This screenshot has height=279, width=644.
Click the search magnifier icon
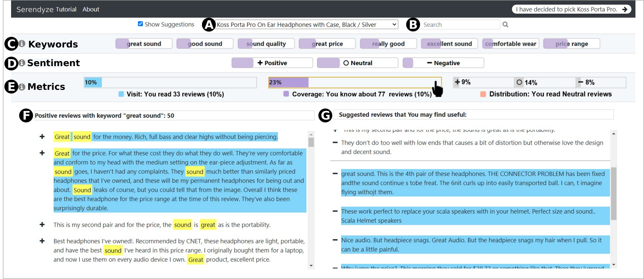pyautogui.click(x=505, y=25)
